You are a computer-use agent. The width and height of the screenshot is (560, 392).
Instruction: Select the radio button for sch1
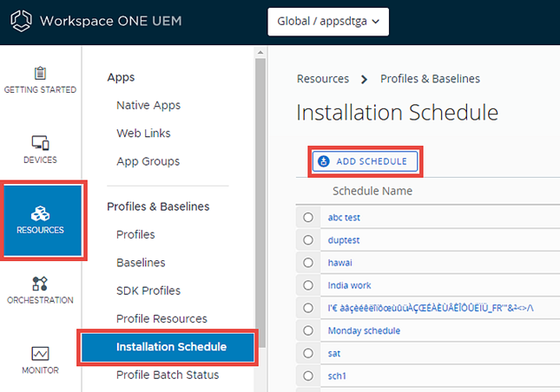pos(308,376)
